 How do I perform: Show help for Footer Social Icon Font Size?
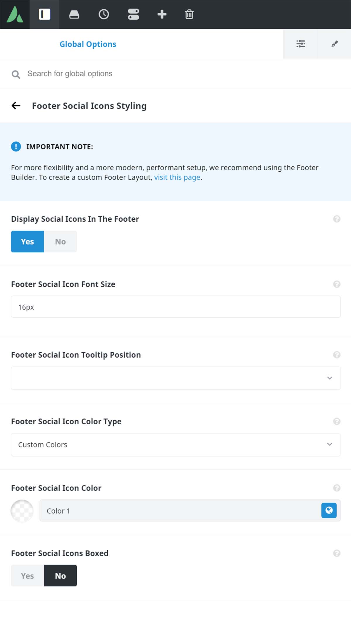pyautogui.click(x=337, y=284)
